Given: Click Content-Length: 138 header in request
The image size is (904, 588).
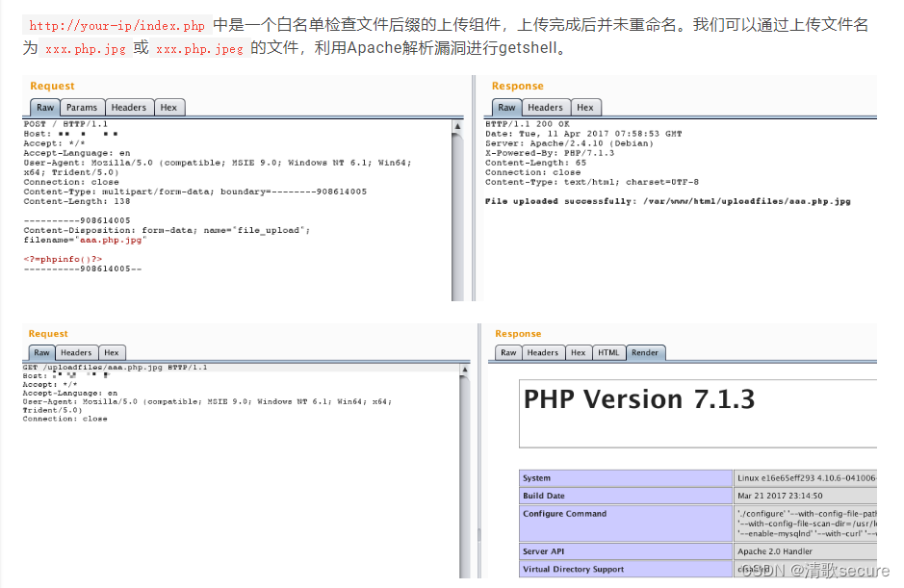Looking at the screenshot, I should click(77, 201).
